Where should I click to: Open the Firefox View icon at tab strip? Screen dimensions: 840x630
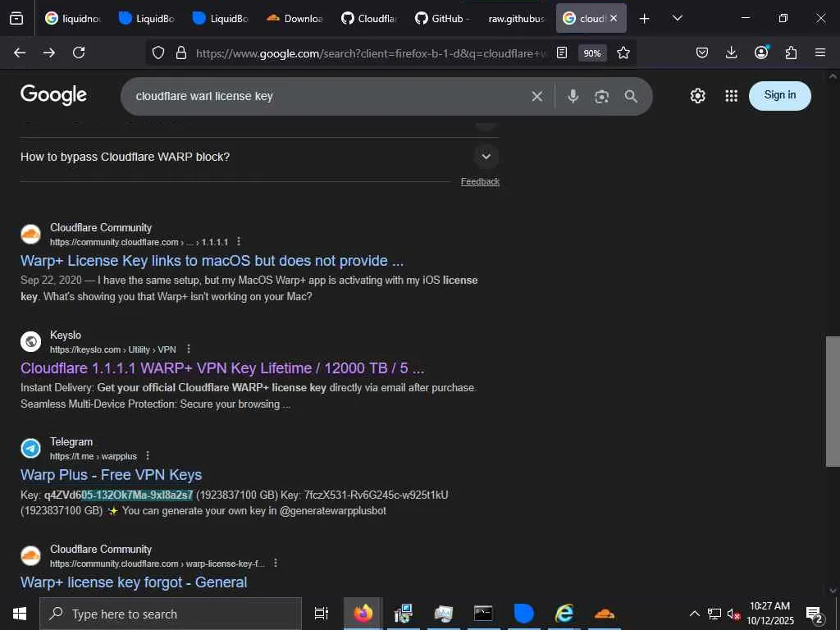16,18
